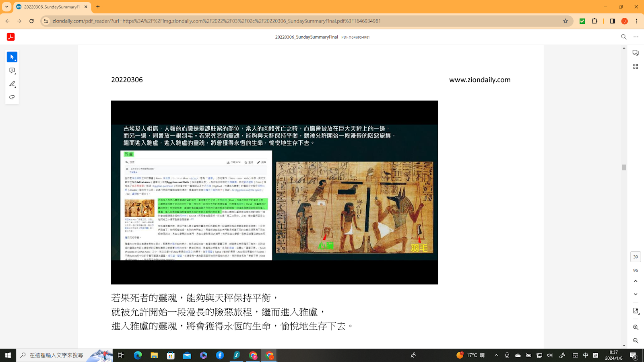The width and height of the screenshot is (644, 362).
Task: Click the total page count 96
Action: pos(636,270)
